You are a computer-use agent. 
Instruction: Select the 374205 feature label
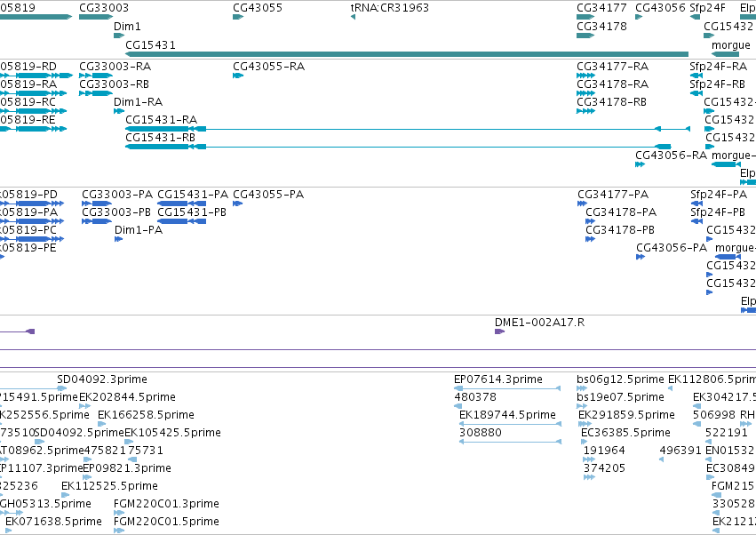tap(604, 468)
